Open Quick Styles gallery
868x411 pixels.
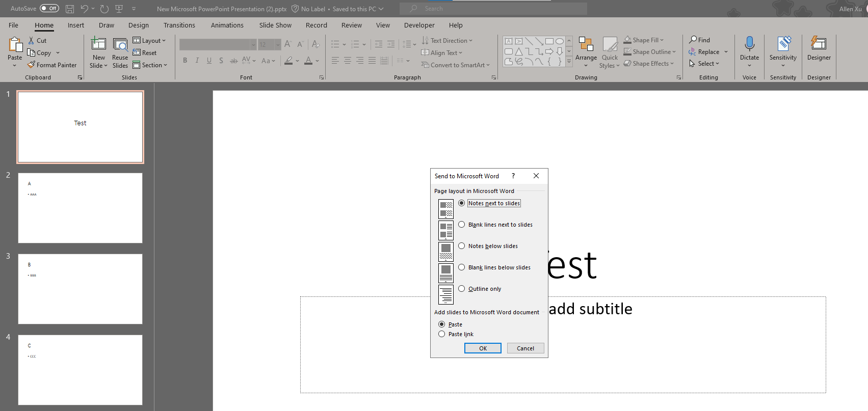click(x=610, y=52)
